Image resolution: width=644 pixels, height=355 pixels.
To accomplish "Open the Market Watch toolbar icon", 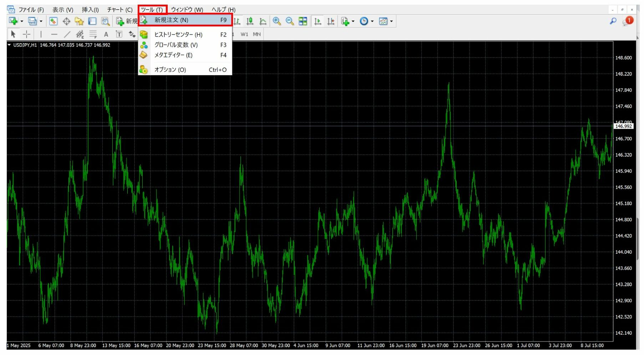I will pyautogui.click(x=53, y=21).
